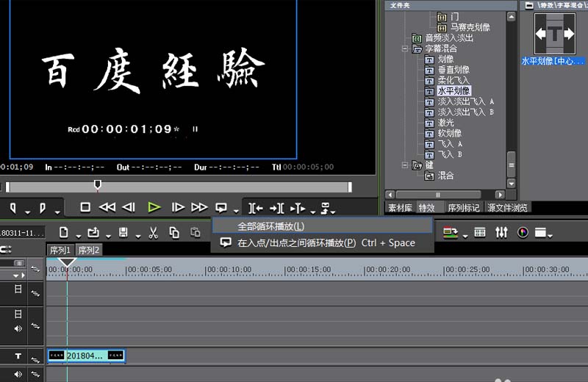
Task: Open the 源文件浏览 tab
Action: click(507, 208)
